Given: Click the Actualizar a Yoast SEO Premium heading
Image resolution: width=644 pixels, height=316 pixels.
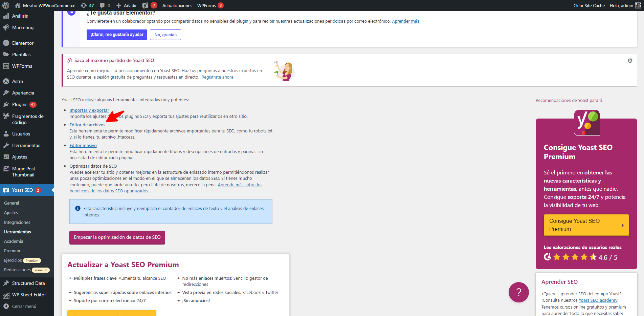Looking at the screenshot, I should tap(123, 265).
